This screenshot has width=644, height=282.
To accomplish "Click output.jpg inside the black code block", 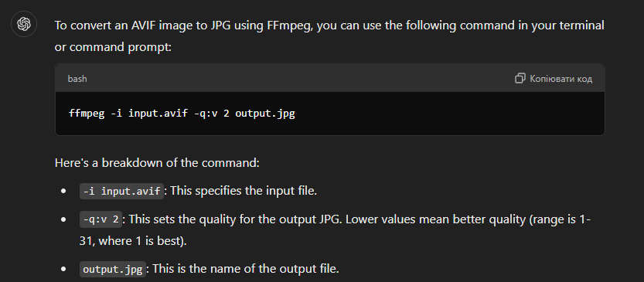I will (x=265, y=114).
